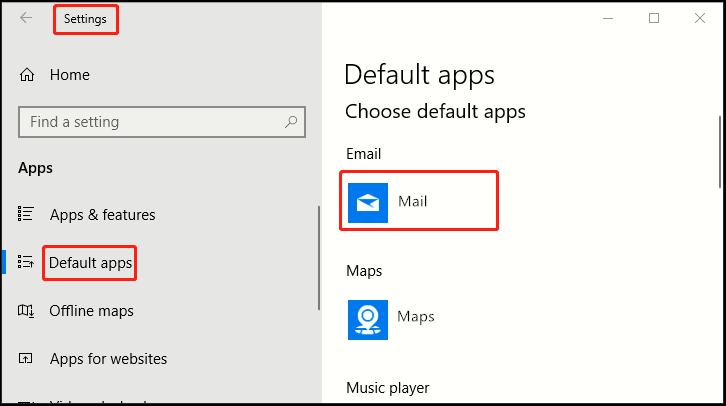
Task: Click the search magnifier icon
Action: 291,122
